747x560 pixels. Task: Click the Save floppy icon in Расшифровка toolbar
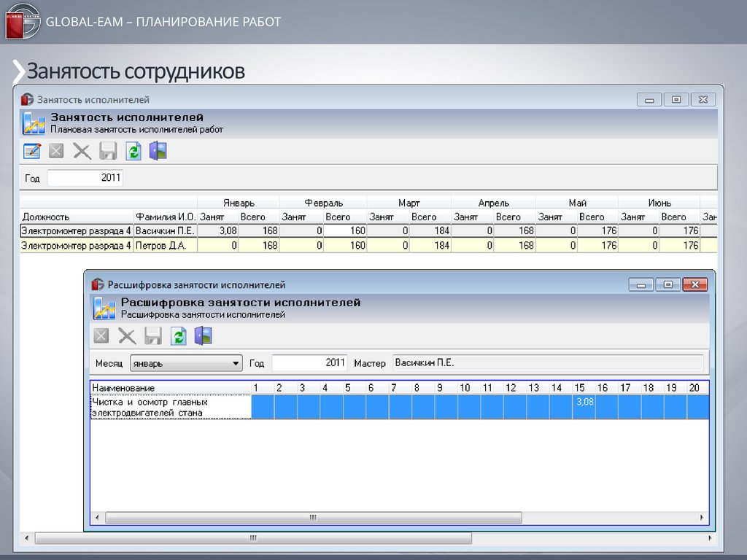[x=153, y=335]
